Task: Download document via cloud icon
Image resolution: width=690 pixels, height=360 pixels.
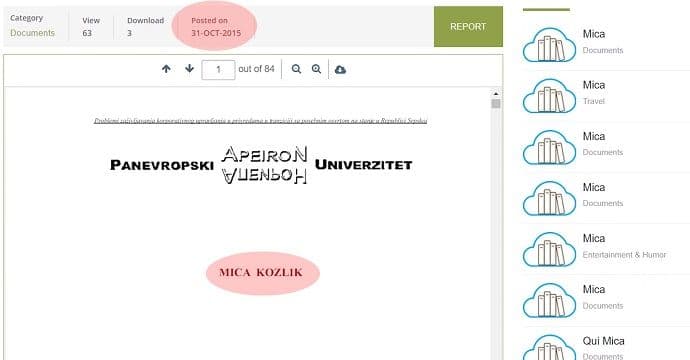Action: [x=340, y=70]
